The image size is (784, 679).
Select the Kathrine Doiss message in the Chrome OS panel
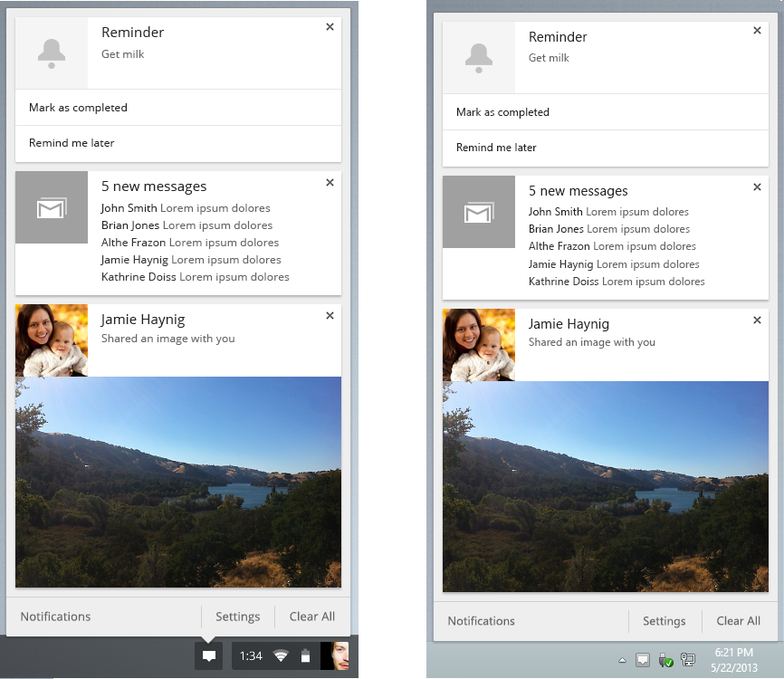(196, 277)
